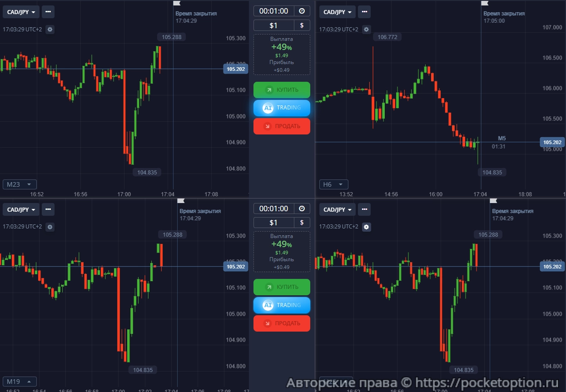566x392 pixels.
Task: Click clock icon beside upper 00:01:00 timer
Action: coord(302,11)
